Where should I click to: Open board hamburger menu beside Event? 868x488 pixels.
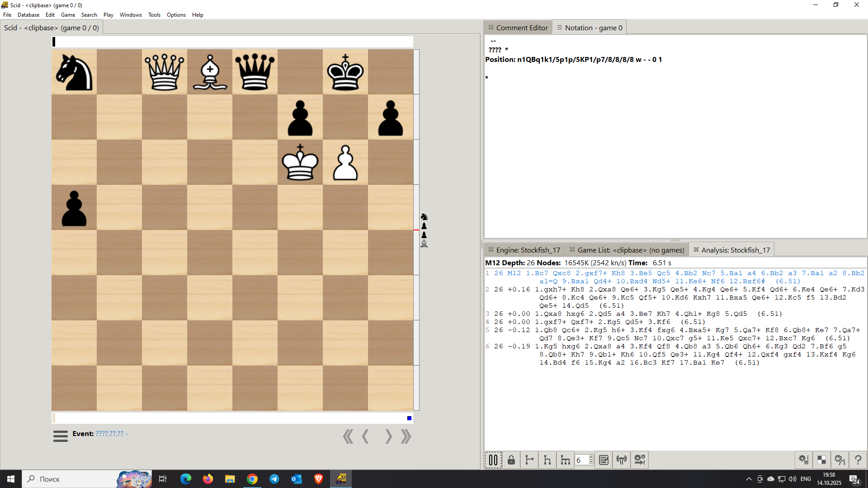pyautogui.click(x=61, y=436)
